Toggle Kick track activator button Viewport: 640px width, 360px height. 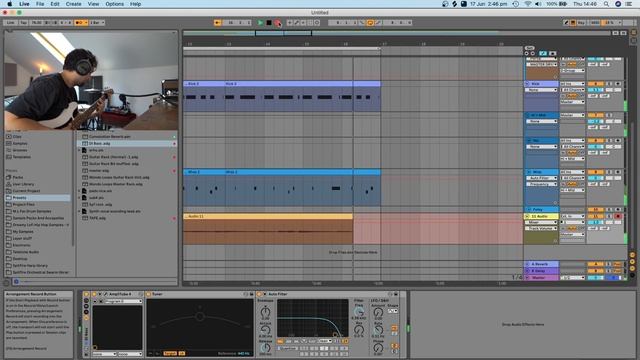[596, 84]
